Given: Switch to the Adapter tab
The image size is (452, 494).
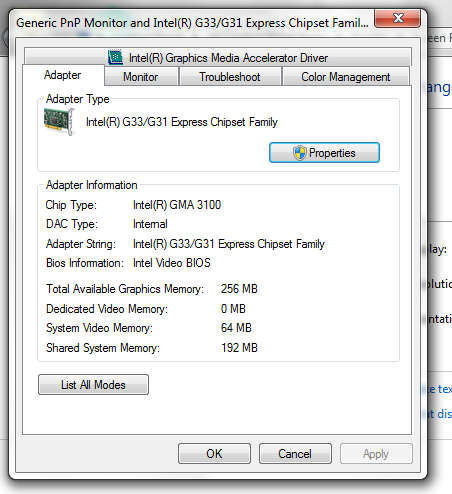Looking at the screenshot, I should click(x=63, y=75).
